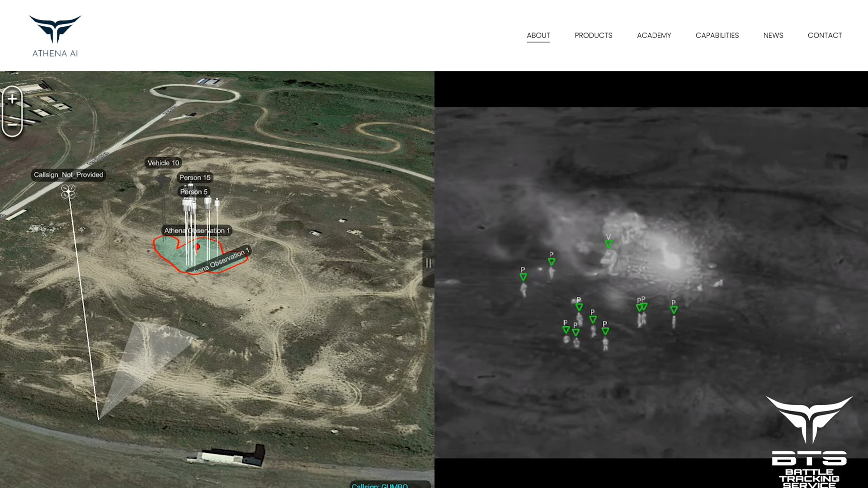
Task: Click the red dot in observation area
Action: tap(197, 247)
